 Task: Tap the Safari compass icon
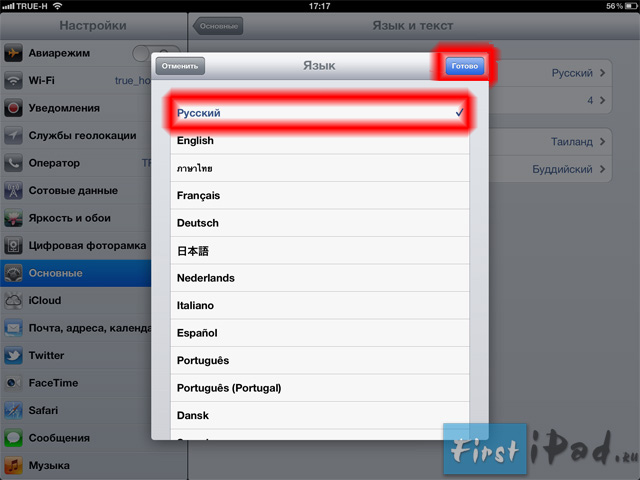point(13,410)
